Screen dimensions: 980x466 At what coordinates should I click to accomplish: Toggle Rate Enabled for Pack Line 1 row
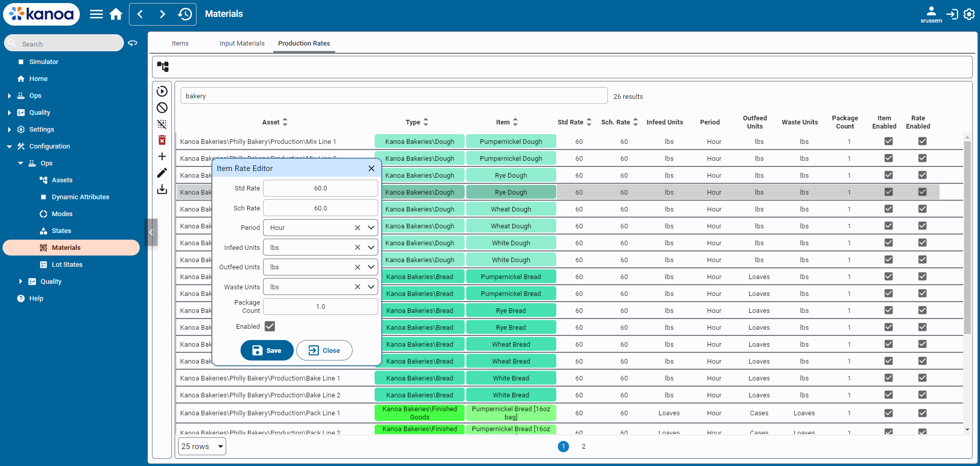coord(922,413)
